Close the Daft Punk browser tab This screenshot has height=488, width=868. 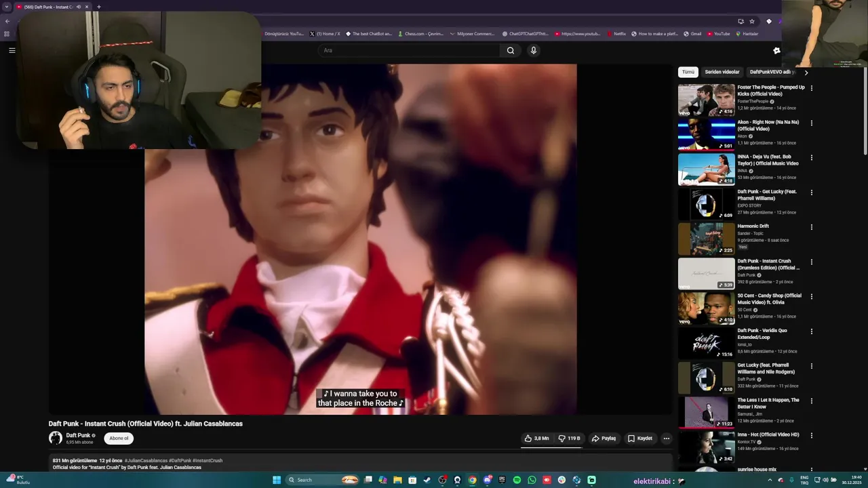[x=87, y=7]
